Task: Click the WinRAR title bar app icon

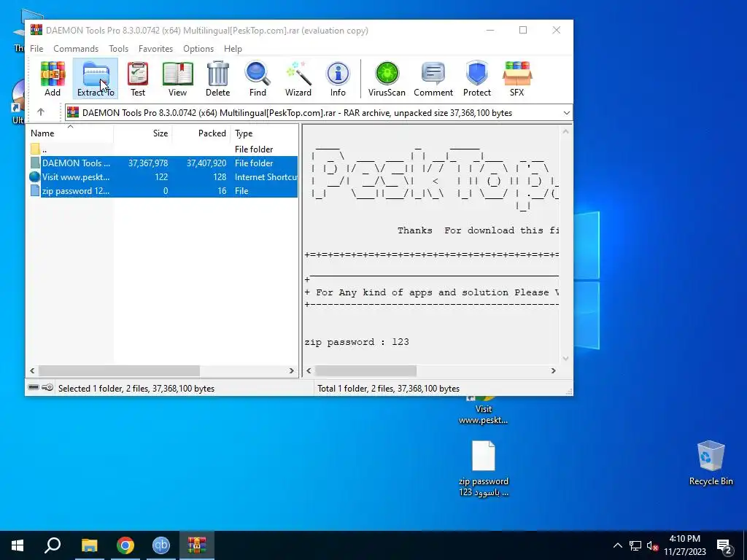Action: click(x=36, y=30)
